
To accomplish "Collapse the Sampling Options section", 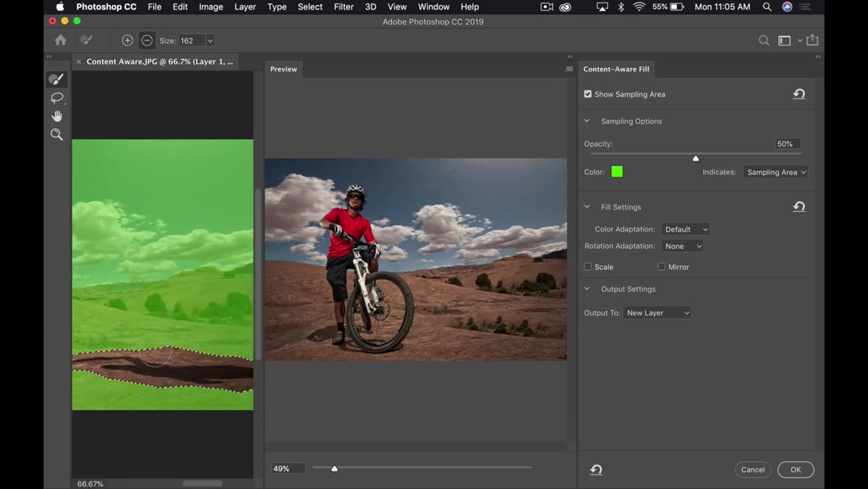I will pyautogui.click(x=587, y=121).
